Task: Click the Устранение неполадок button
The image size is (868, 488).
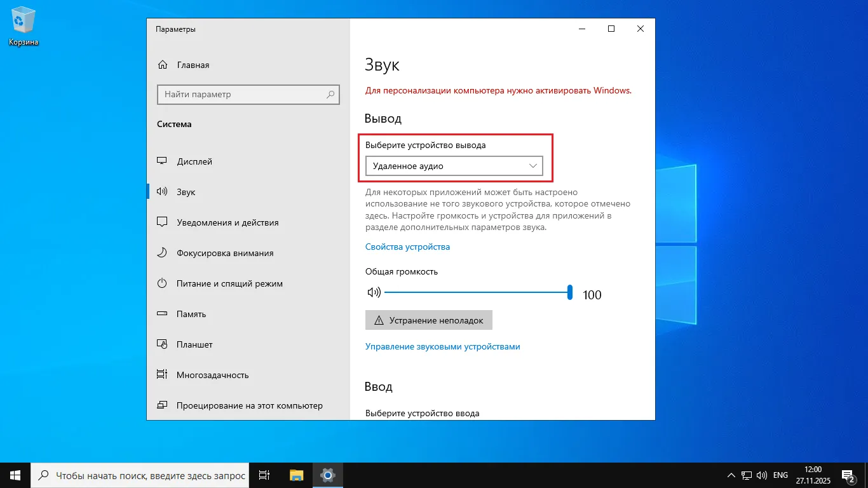Action: coord(429,320)
